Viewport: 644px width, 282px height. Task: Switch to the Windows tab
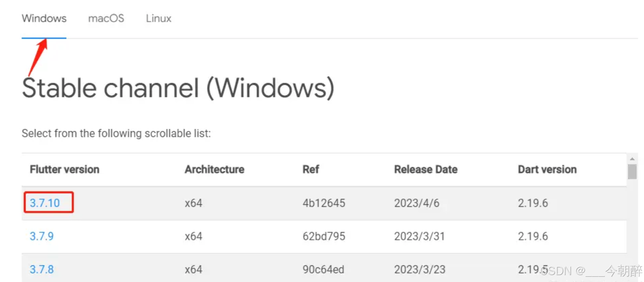pos(44,19)
